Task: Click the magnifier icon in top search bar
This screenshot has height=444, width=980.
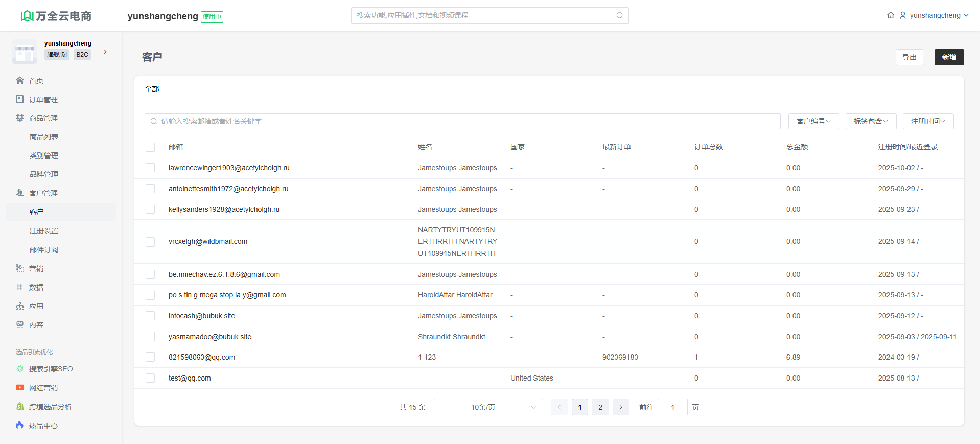Action: pos(619,15)
